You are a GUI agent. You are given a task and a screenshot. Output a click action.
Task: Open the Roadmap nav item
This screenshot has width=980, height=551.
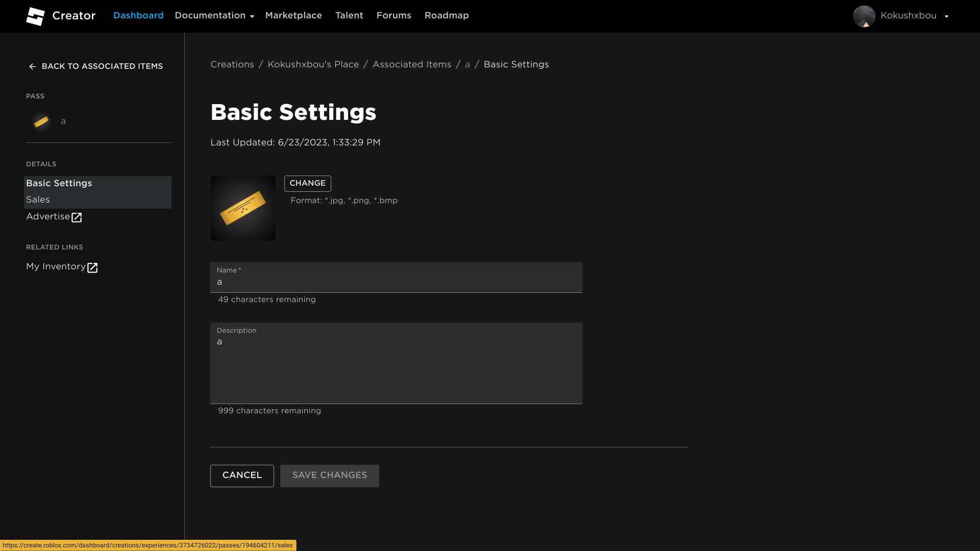tap(447, 16)
